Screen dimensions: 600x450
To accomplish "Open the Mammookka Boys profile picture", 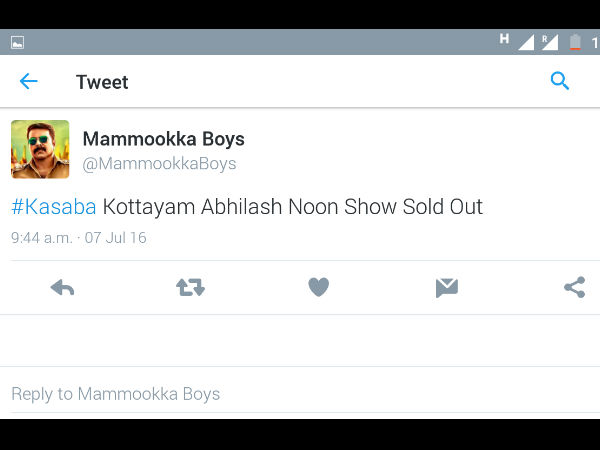I will click(40, 150).
